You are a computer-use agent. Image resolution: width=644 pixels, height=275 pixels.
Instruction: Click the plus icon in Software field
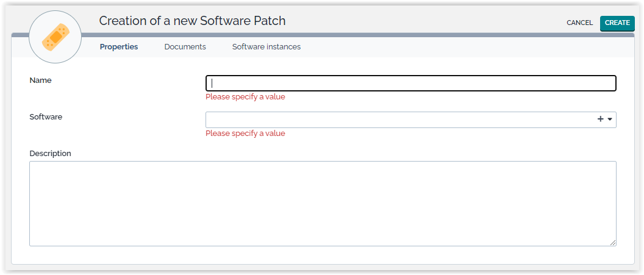tap(600, 120)
